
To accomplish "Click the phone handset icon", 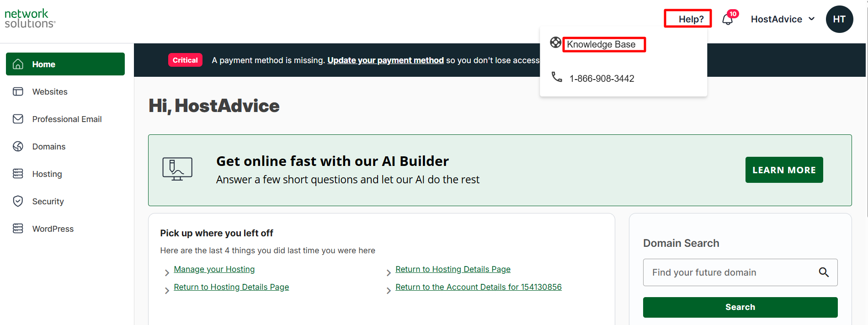I will (x=557, y=77).
